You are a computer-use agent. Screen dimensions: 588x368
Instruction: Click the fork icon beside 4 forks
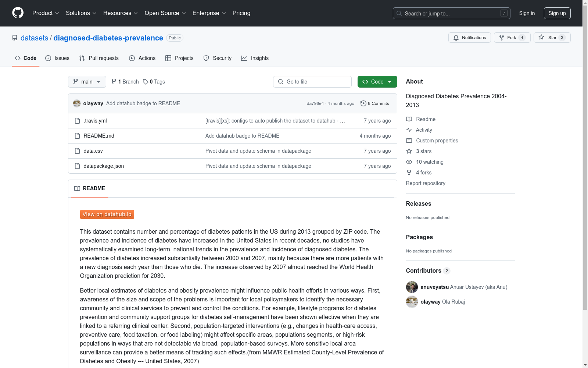pyautogui.click(x=409, y=173)
